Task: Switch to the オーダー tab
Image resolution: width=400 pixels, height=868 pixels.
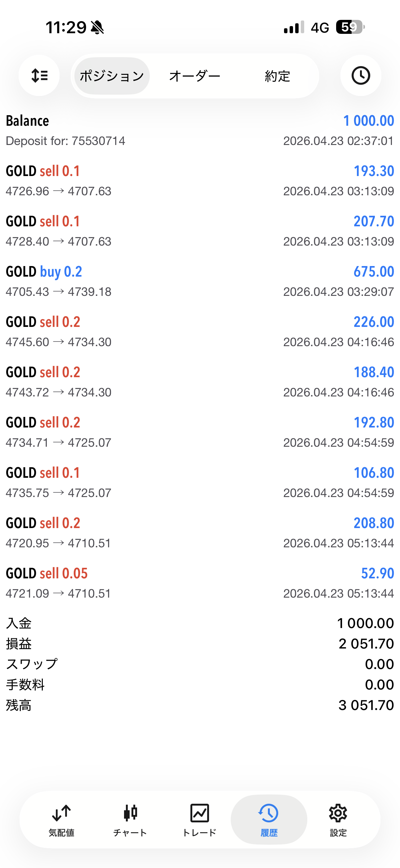Action: pyautogui.click(x=195, y=76)
